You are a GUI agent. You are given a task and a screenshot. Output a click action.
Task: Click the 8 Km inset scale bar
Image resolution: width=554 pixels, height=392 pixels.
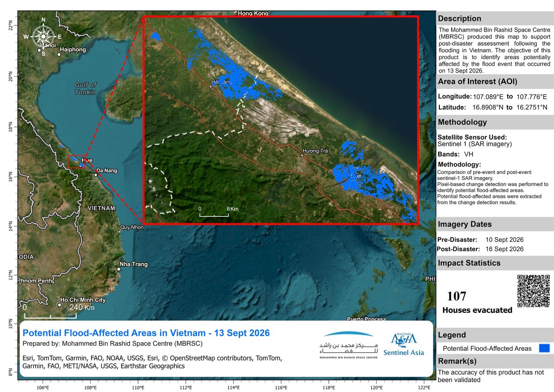tap(214, 214)
